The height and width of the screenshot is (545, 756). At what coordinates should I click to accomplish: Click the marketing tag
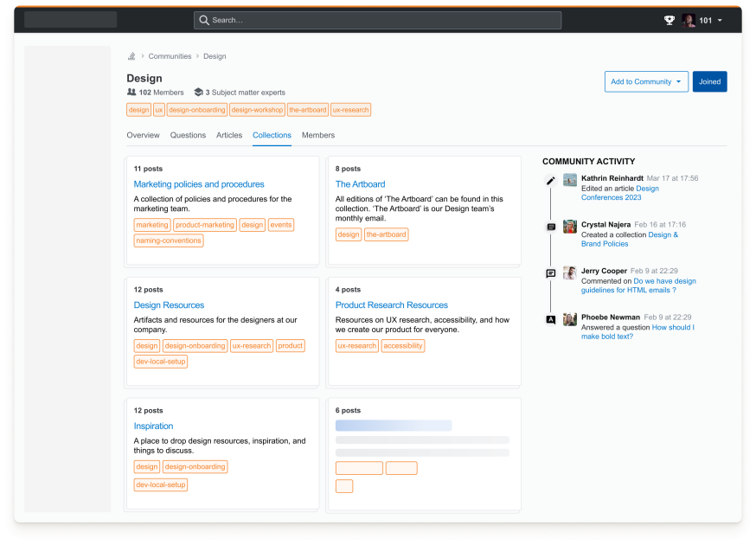click(152, 225)
